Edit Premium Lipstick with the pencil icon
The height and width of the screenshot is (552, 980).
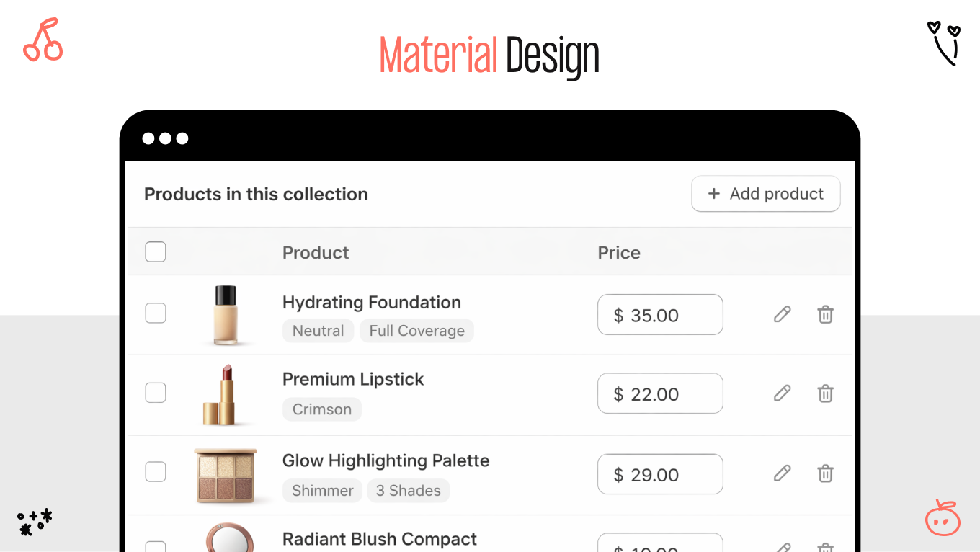pos(782,393)
